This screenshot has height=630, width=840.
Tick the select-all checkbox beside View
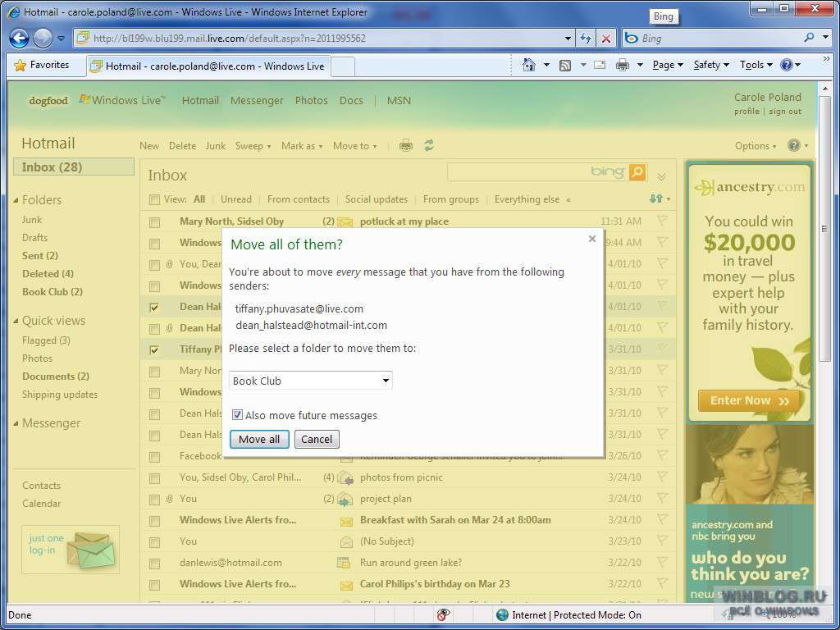pyautogui.click(x=155, y=200)
